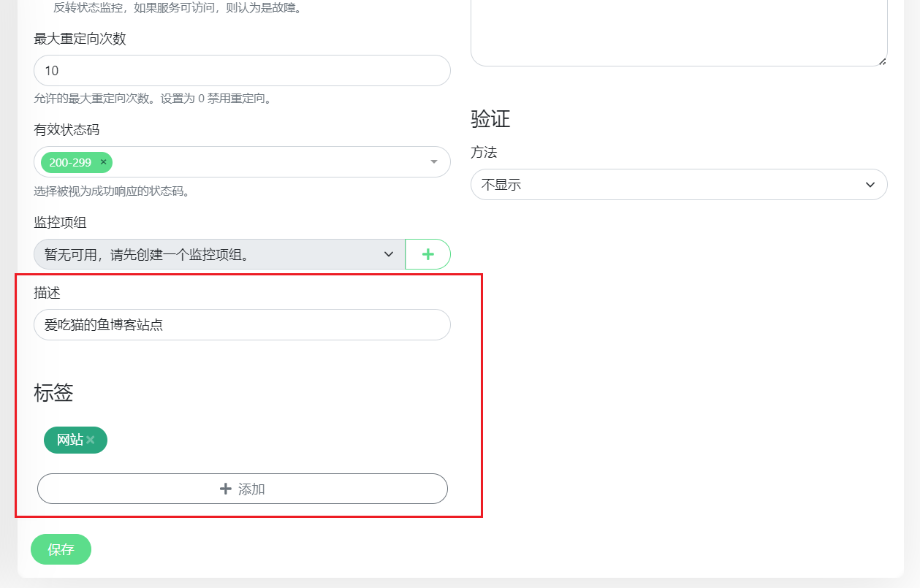Open the 有效状态码 dropdown arrow
920x588 pixels.
pyautogui.click(x=433, y=162)
